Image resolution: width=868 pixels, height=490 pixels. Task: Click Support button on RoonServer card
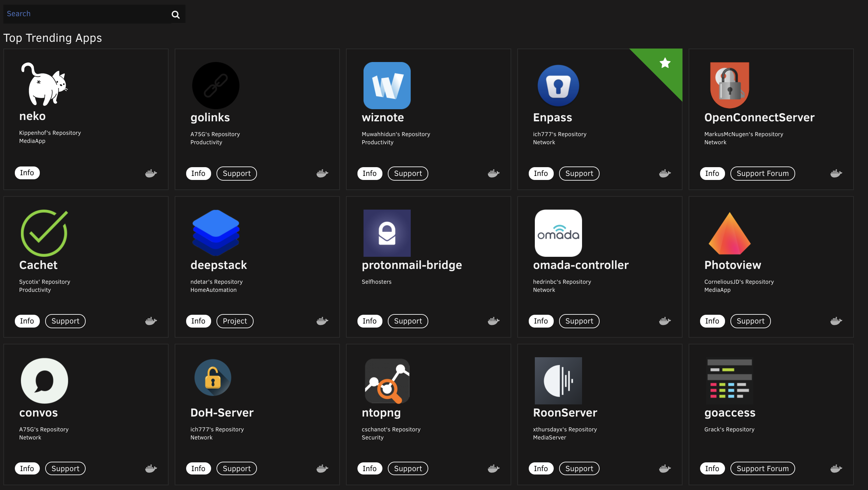(x=579, y=469)
